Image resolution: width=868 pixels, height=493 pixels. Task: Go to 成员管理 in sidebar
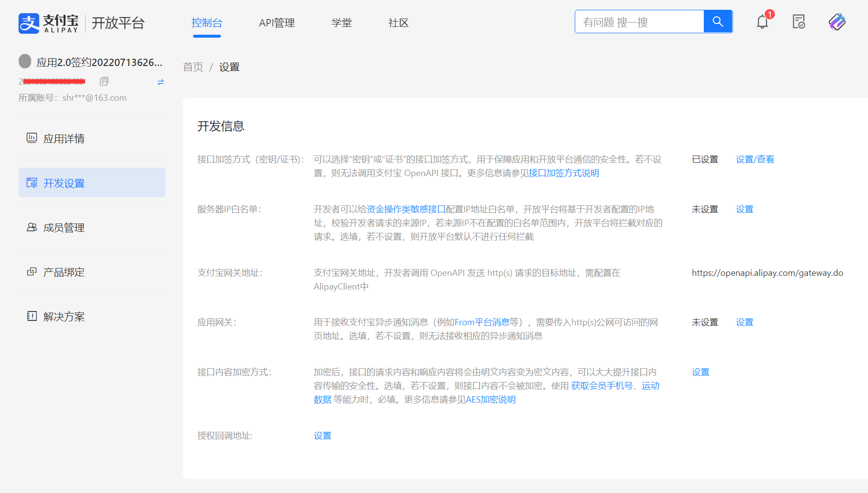coord(64,227)
